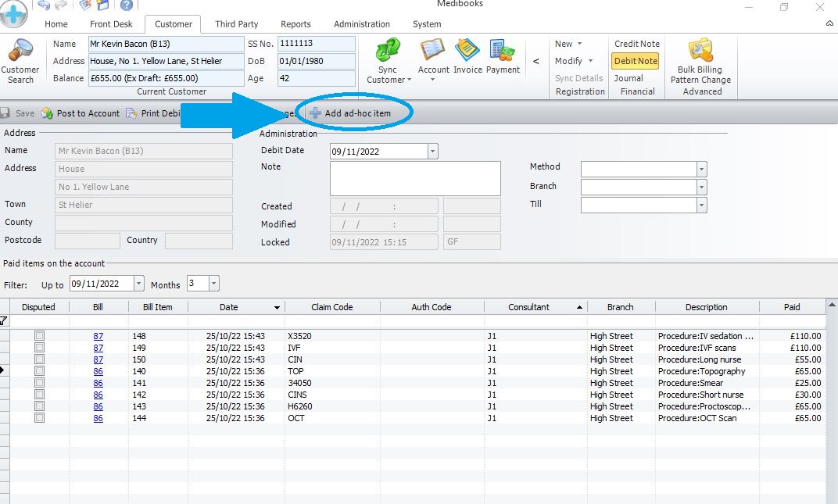
Task: Expand the Months filter dropdown
Action: 214,284
